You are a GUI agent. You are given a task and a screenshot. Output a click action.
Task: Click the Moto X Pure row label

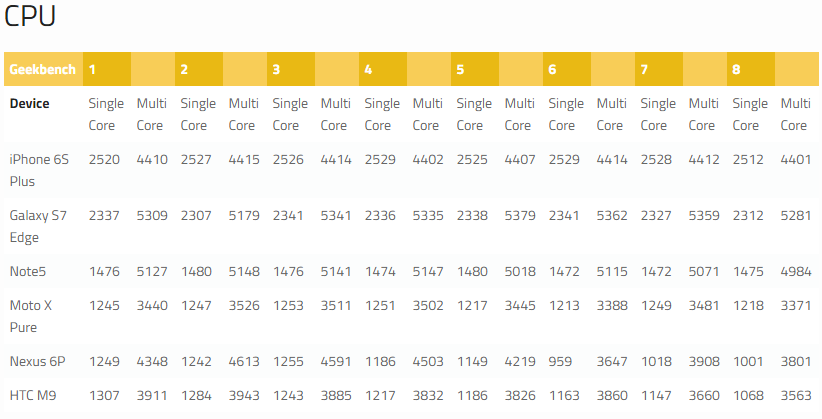30,316
